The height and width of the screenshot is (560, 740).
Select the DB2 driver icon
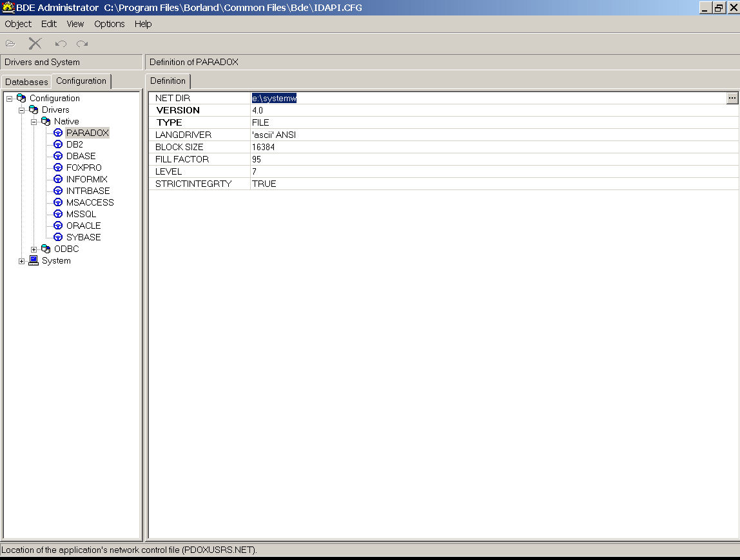[x=58, y=145]
